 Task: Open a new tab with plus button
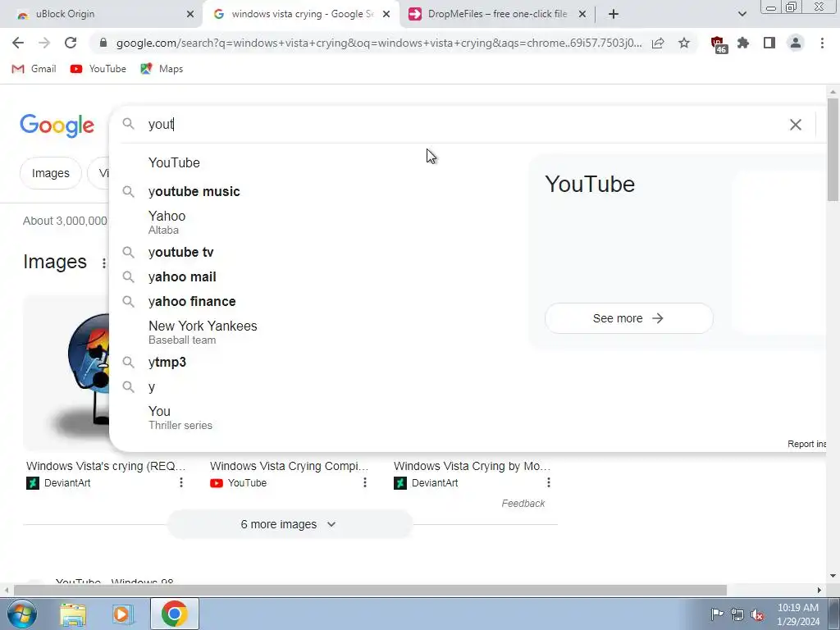614,14
